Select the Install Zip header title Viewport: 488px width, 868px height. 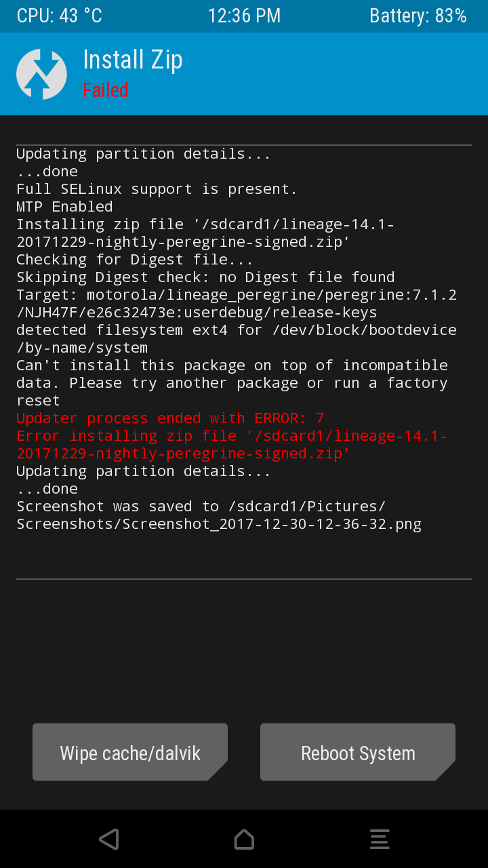coord(133,60)
